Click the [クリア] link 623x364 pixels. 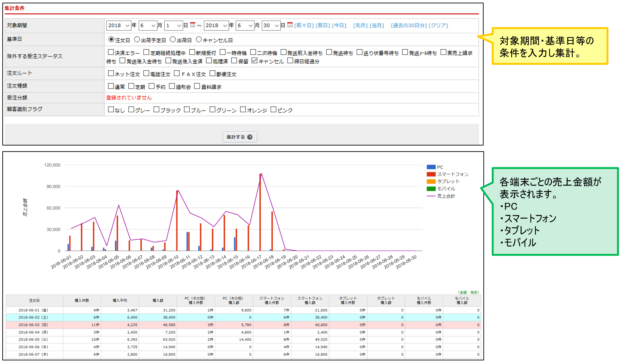point(438,25)
